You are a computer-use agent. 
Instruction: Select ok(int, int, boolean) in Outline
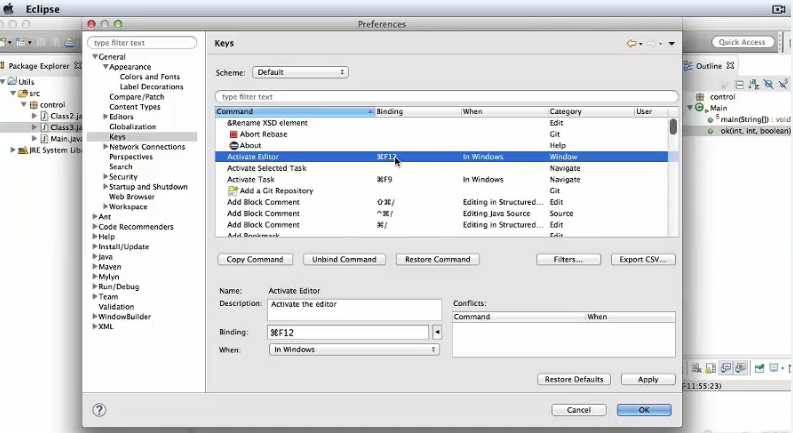click(x=756, y=131)
